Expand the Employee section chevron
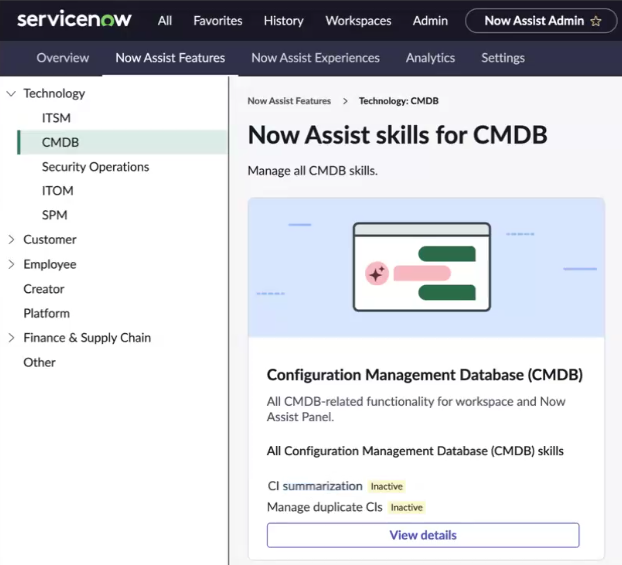Image resolution: width=622 pixels, height=565 pixels. [12, 264]
